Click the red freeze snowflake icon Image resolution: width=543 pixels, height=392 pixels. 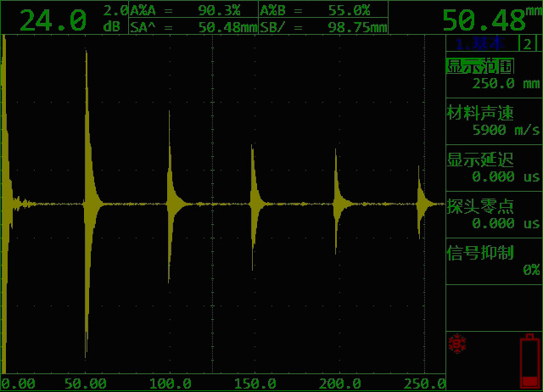click(458, 344)
